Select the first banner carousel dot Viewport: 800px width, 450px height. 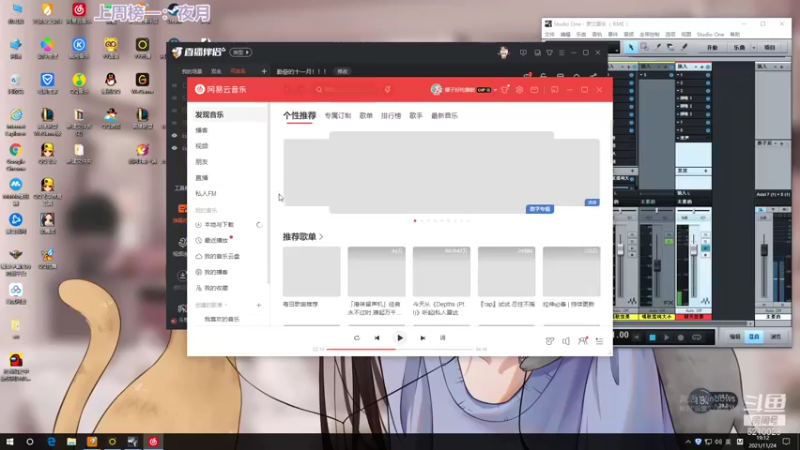(x=415, y=221)
